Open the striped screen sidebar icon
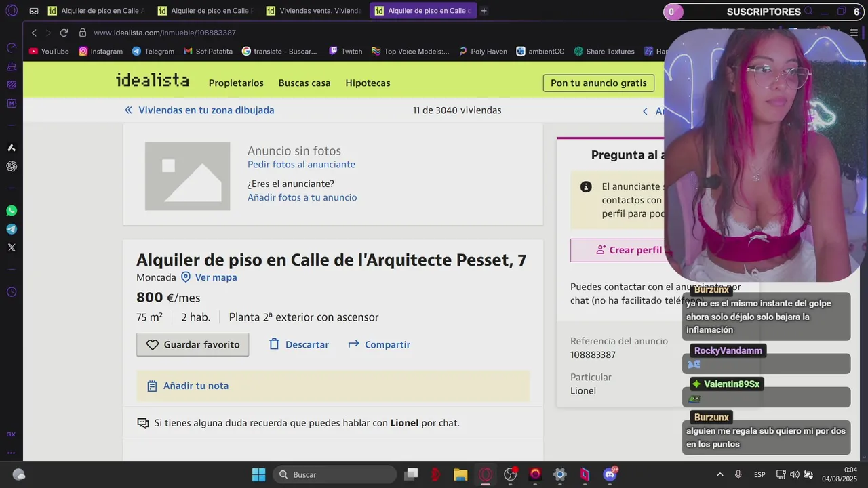 click(12, 85)
